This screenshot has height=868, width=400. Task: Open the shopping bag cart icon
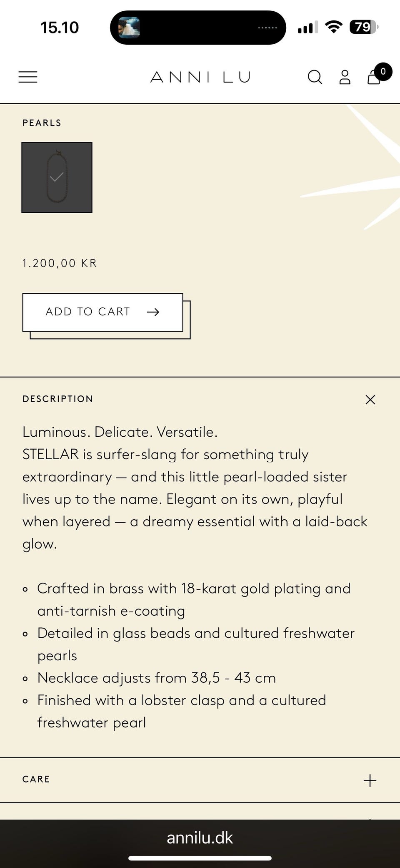coord(373,78)
